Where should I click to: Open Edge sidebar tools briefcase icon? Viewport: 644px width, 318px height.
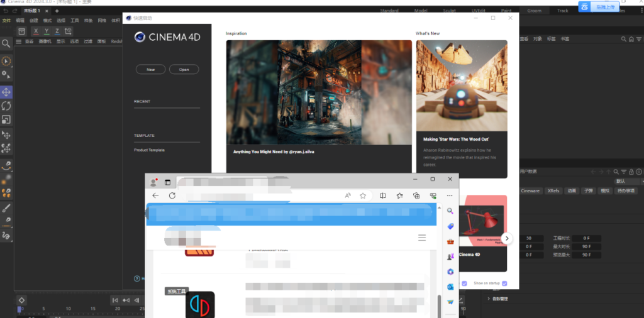click(450, 241)
